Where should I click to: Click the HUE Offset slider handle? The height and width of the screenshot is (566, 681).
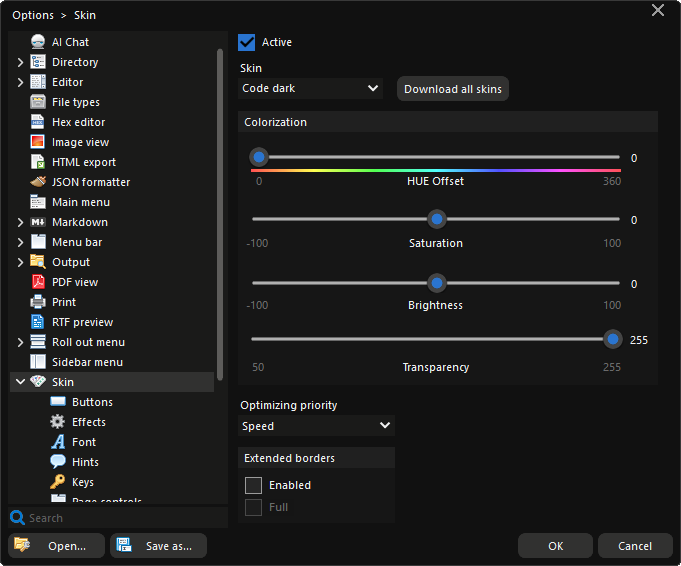point(259,157)
